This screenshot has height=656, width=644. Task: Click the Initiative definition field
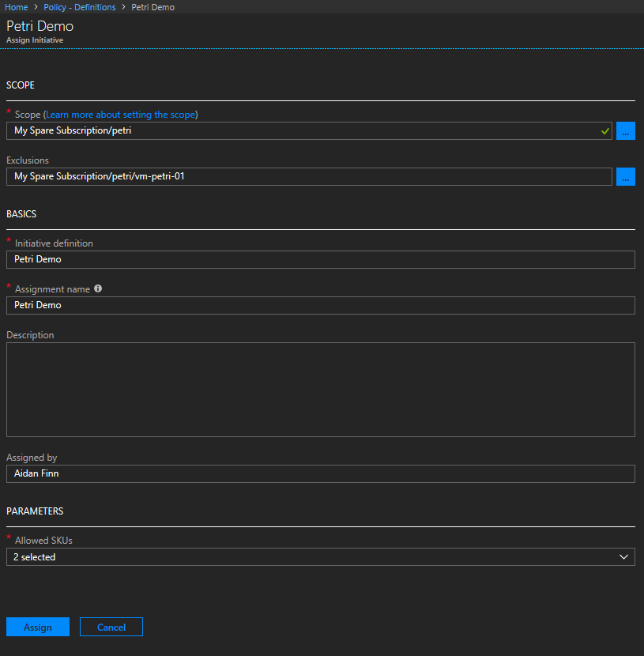coord(321,259)
